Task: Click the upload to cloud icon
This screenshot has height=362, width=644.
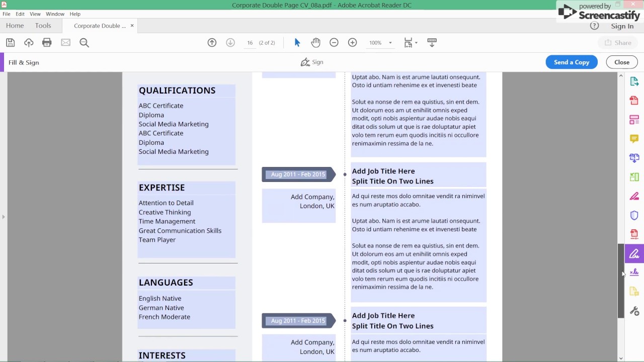Action: point(29,43)
